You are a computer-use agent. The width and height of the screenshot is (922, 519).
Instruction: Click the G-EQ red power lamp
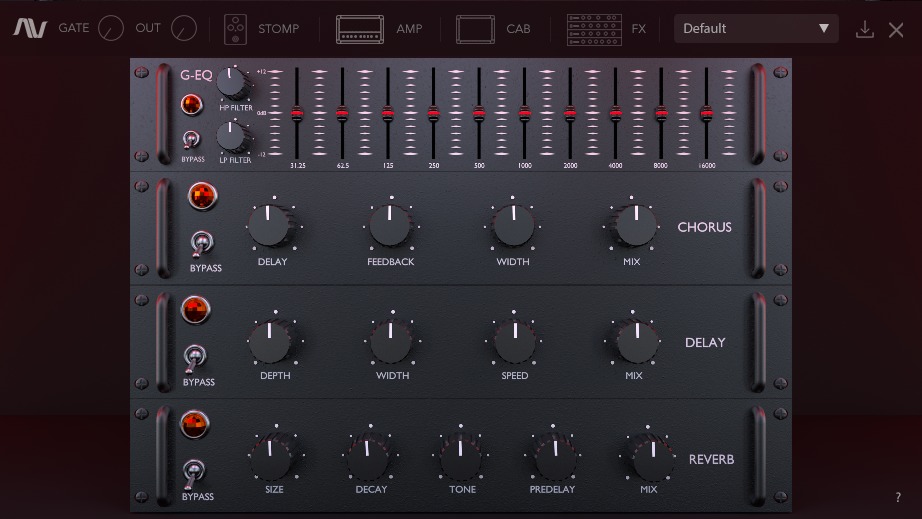point(192,105)
